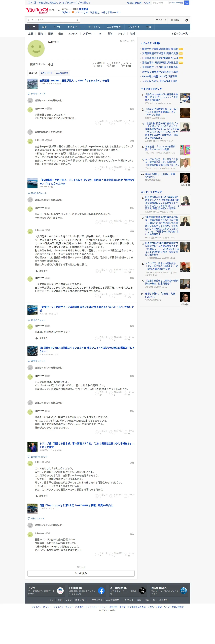Image resolution: width=215 pixels, height=644 pixels.
Task: Click 共感した on 同業他社で買えないんだろ comment
Action: pos(101,123)
